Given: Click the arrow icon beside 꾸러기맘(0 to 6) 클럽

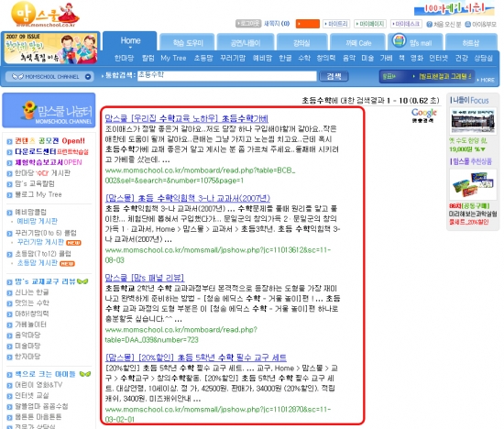Looking at the screenshot, I should (10, 234).
